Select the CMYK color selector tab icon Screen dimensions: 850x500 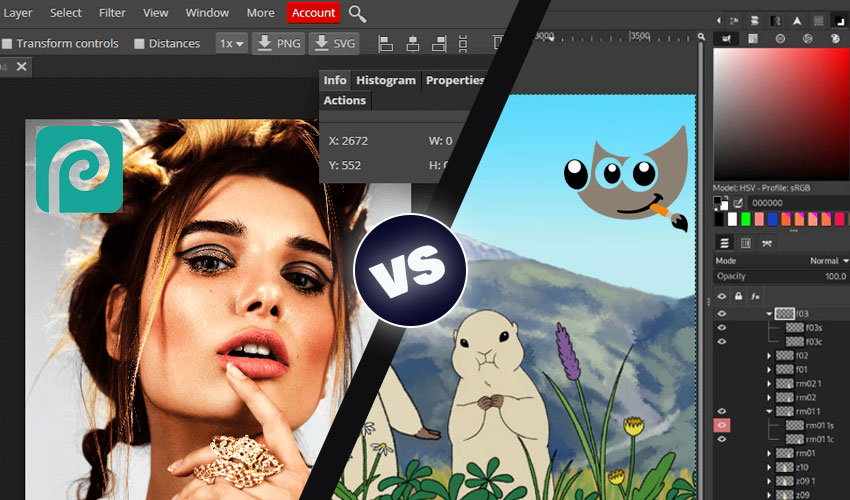pyautogui.click(x=753, y=39)
